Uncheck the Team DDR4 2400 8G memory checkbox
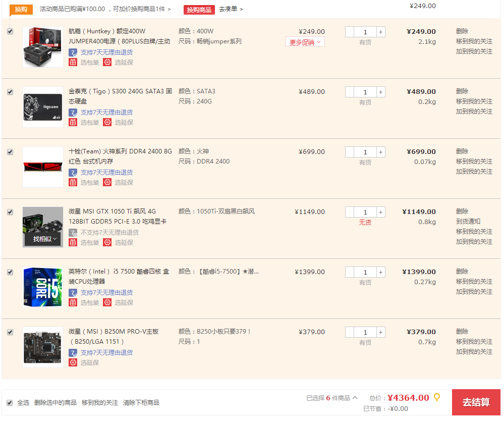 click(x=10, y=152)
